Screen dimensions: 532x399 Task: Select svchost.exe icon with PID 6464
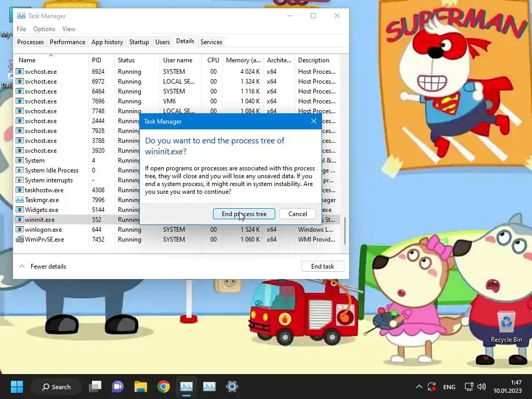pos(20,91)
